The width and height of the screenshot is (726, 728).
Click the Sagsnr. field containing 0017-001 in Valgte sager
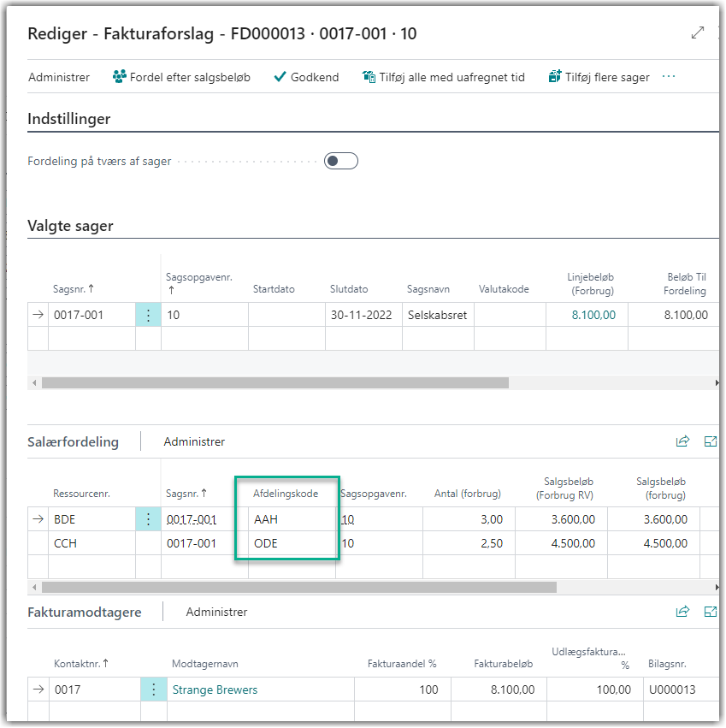coord(91,316)
